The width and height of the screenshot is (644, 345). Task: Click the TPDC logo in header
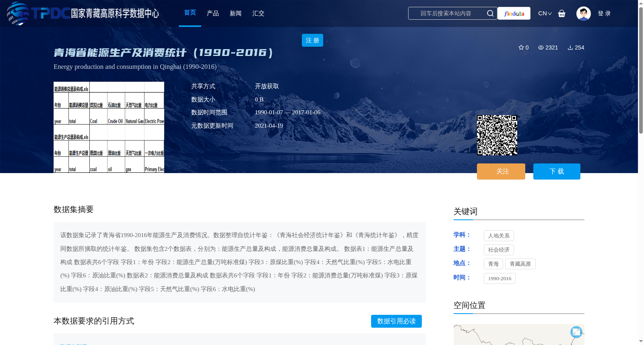point(83,13)
